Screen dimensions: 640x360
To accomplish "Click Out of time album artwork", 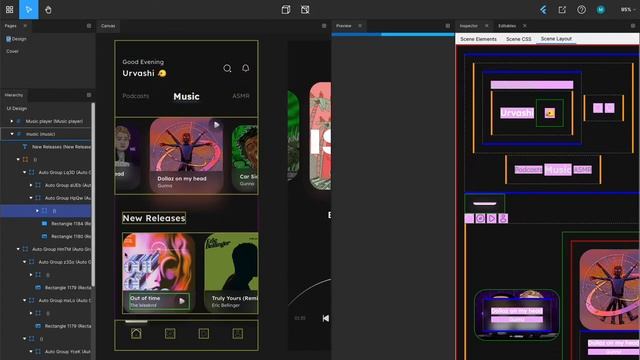I will pos(159,262).
